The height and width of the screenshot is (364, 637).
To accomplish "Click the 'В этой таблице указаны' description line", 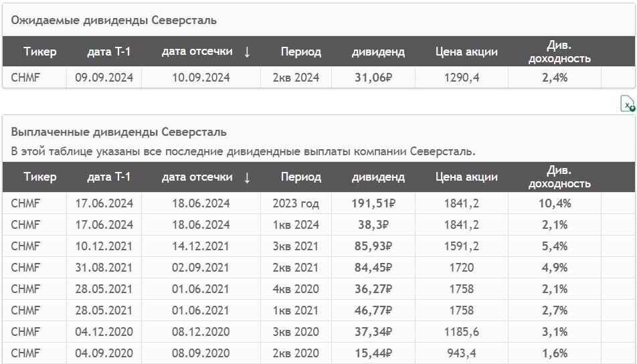I will 243,151.
